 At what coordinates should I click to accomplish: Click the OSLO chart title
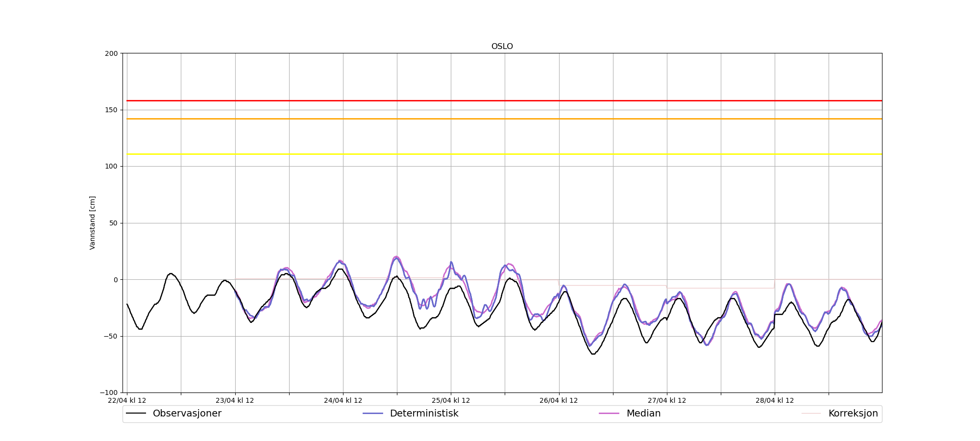coord(502,47)
